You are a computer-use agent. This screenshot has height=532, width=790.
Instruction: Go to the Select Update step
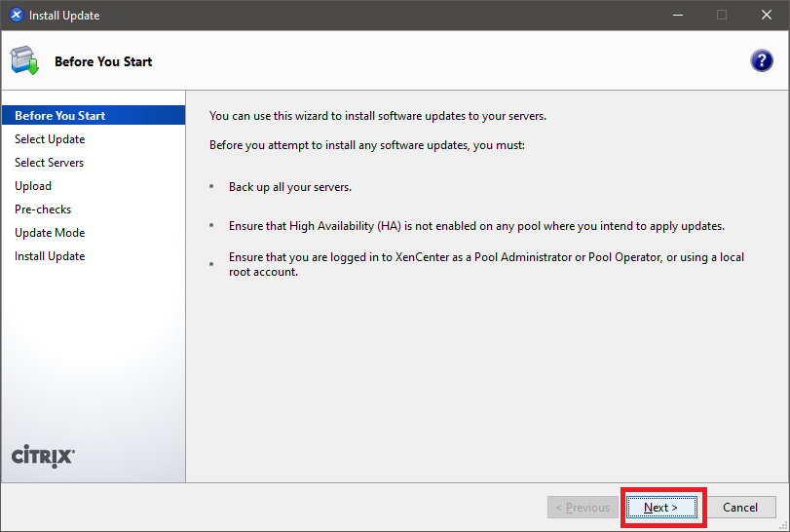50,139
